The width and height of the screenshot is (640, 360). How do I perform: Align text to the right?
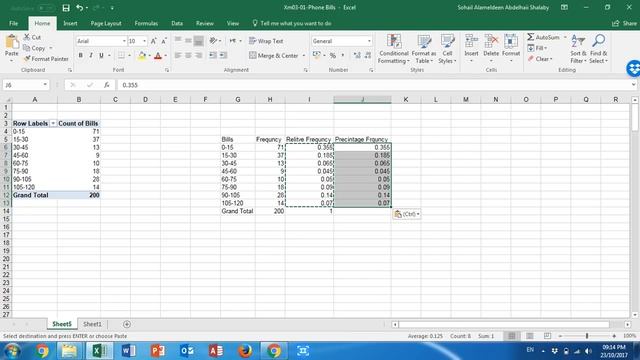tap(198, 55)
